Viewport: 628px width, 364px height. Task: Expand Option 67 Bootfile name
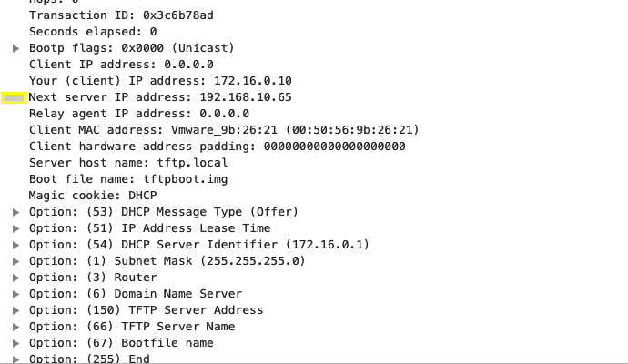tap(16, 343)
